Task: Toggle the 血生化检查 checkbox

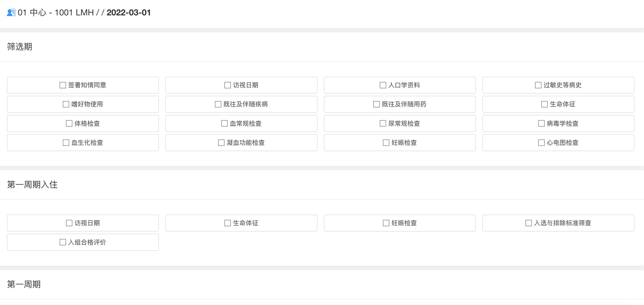Action: pos(65,142)
